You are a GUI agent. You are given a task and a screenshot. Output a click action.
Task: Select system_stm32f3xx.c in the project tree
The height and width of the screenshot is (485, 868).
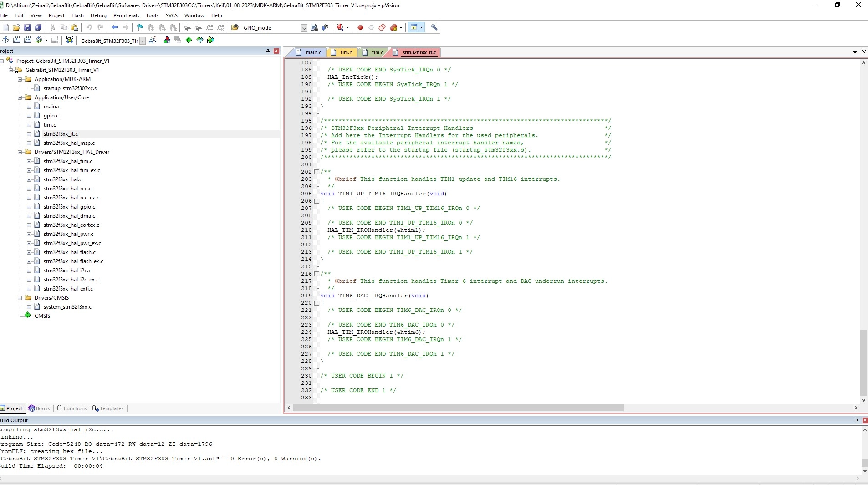pos(67,307)
